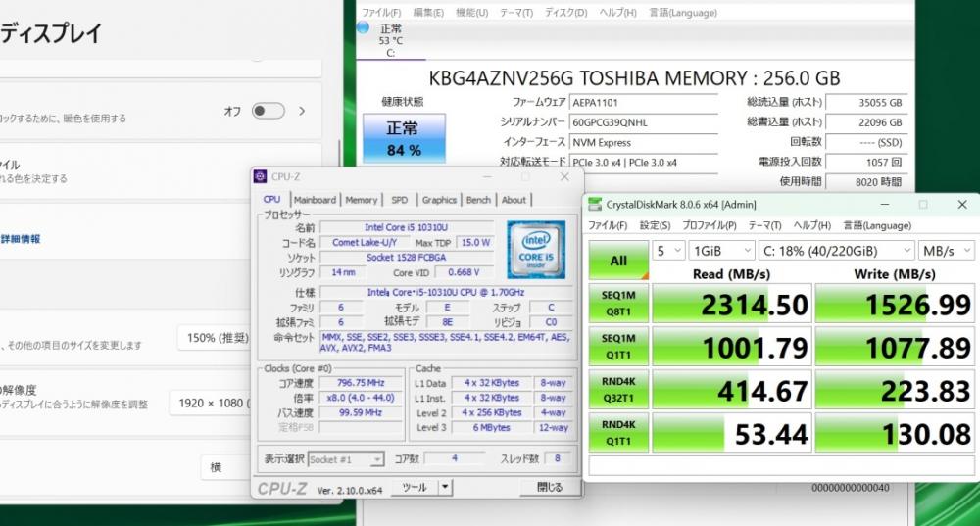This screenshot has height=526, width=980.
Task: Open the test count dropdown showing 5
Action: pyautogui.click(x=668, y=251)
